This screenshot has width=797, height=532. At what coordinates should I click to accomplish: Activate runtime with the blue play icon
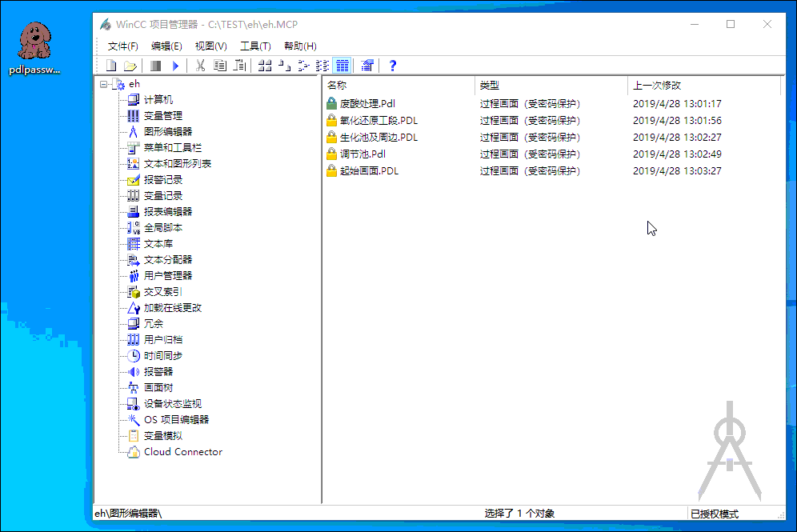click(x=176, y=66)
